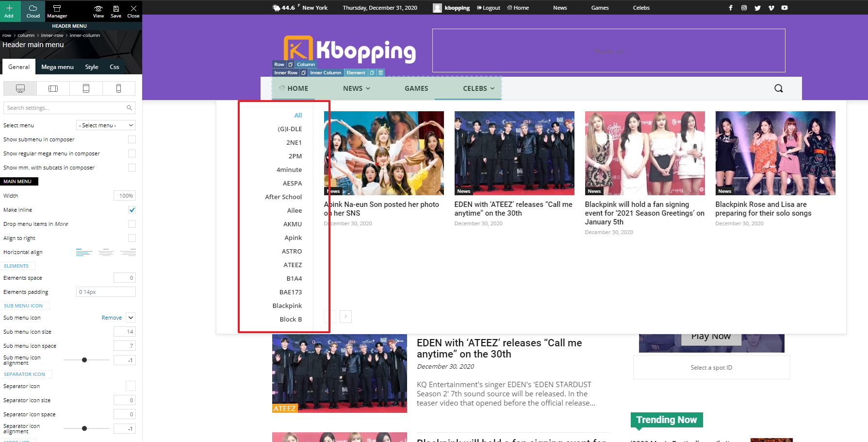Click the site search magnifier icon

click(779, 88)
